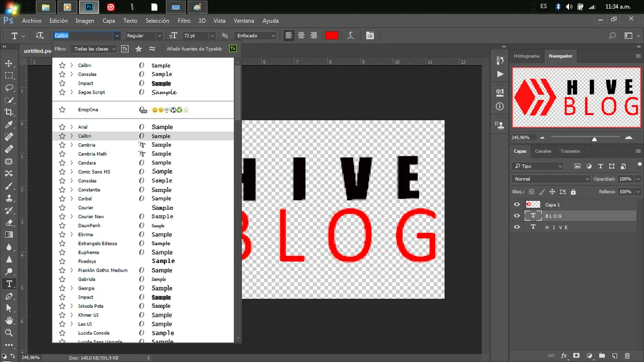Select the Move tool

point(9,63)
